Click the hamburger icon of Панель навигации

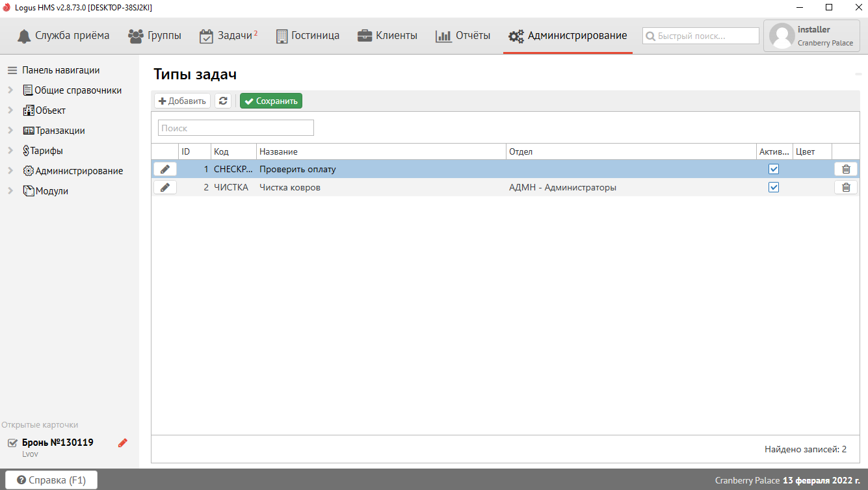[x=12, y=70]
